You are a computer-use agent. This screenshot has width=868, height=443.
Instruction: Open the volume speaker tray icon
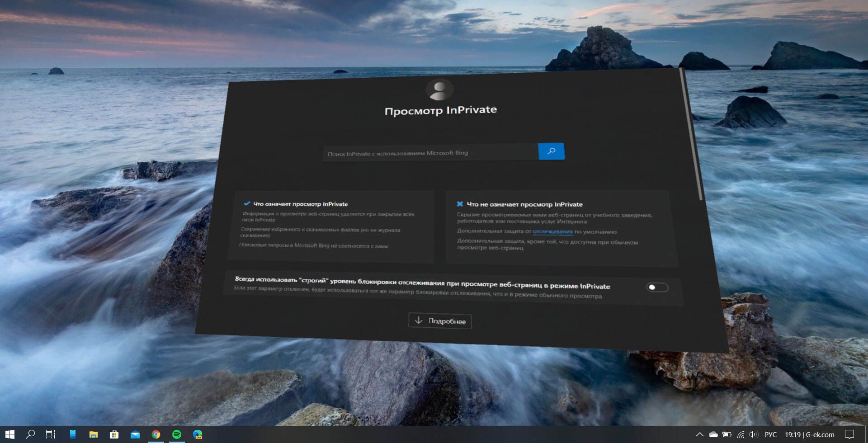[x=753, y=435]
